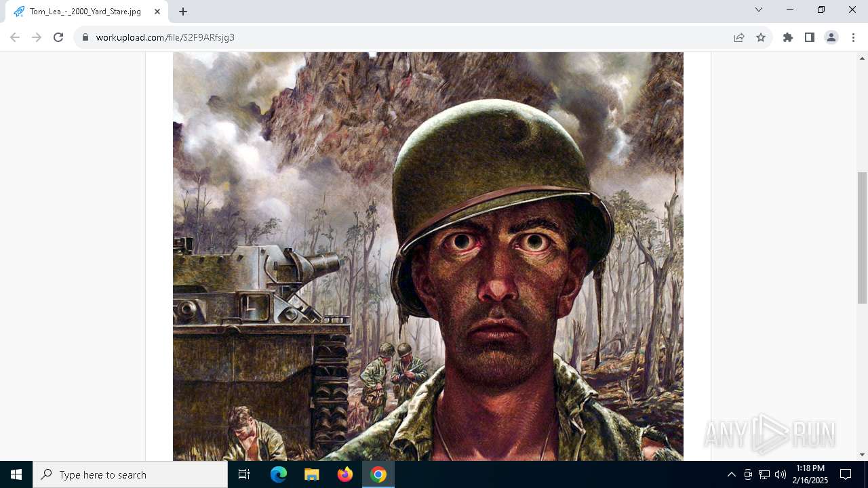Bookmark this tab with star
Image resolution: width=868 pixels, height=488 pixels.
pos(761,37)
